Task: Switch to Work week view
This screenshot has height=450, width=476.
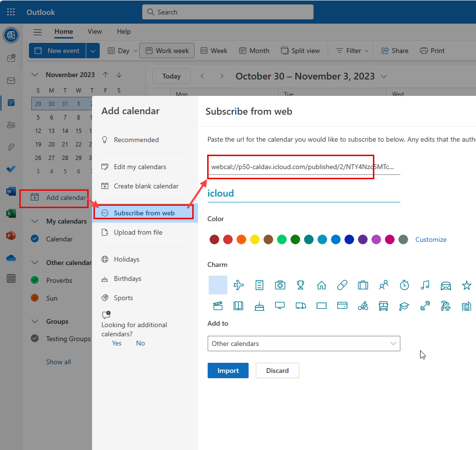Action: pyautogui.click(x=167, y=51)
